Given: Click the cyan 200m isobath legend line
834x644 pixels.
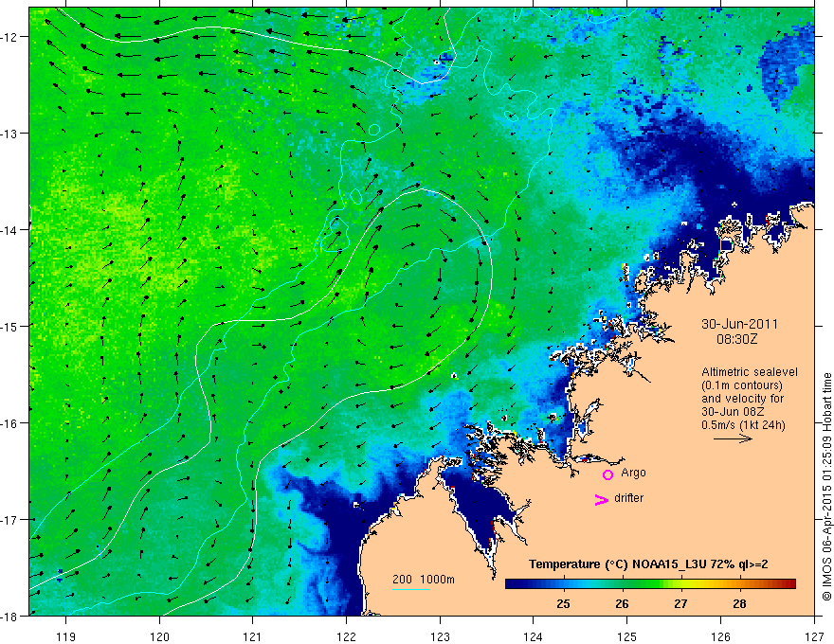Looking at the screenshot, I should tap(411, 589).
